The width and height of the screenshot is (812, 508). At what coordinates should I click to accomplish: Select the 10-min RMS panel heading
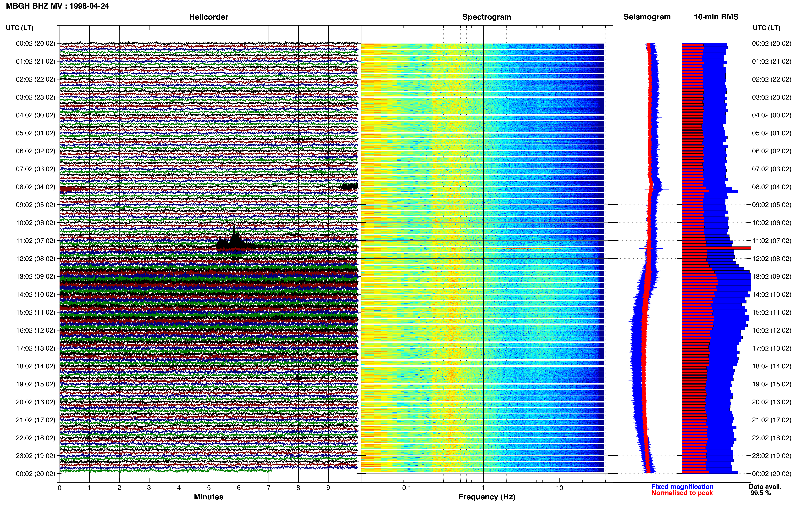[716, 17]
